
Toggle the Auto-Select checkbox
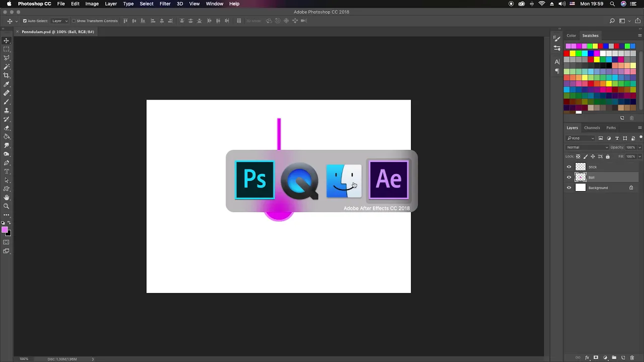[25, 21]
